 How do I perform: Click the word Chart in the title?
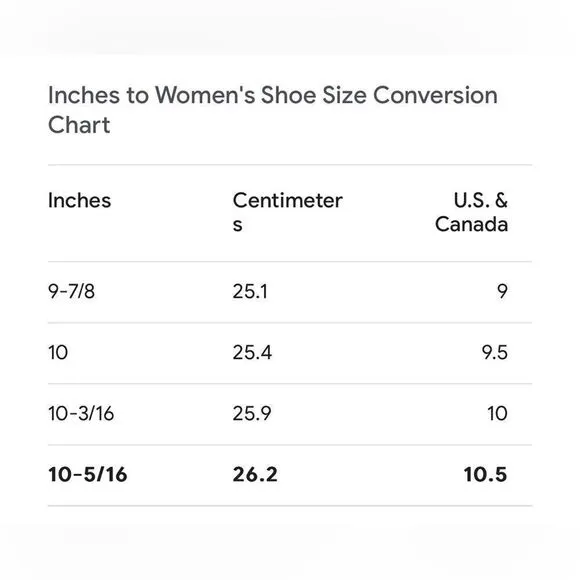point(79,125)
